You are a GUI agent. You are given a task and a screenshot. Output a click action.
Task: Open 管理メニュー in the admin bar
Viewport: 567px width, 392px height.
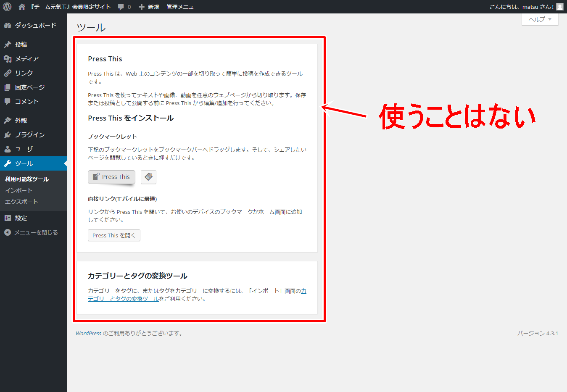click(183, 7)
